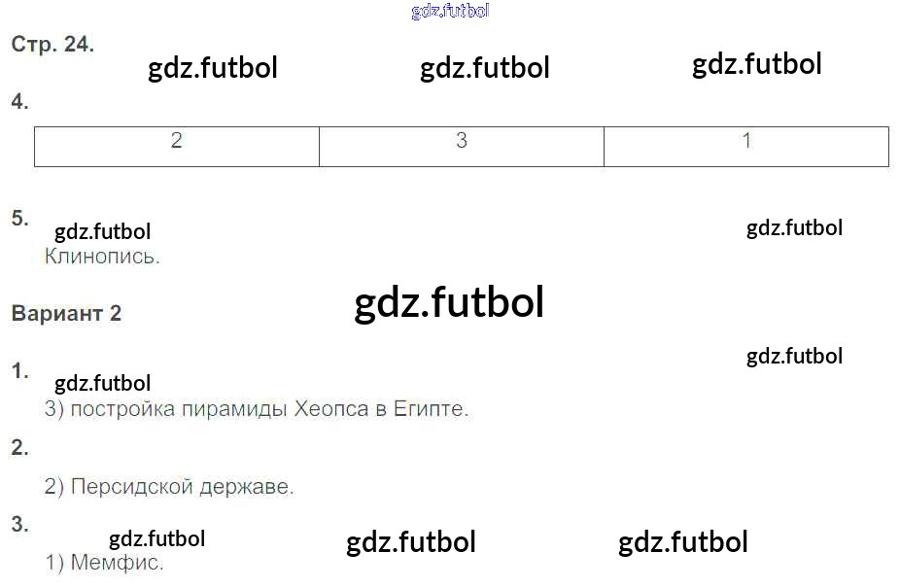Image resolution: width=900 pixels, height=588 pixels.
Task: Click the "Вариант 2" heading
Action: (x=66, y=314)
